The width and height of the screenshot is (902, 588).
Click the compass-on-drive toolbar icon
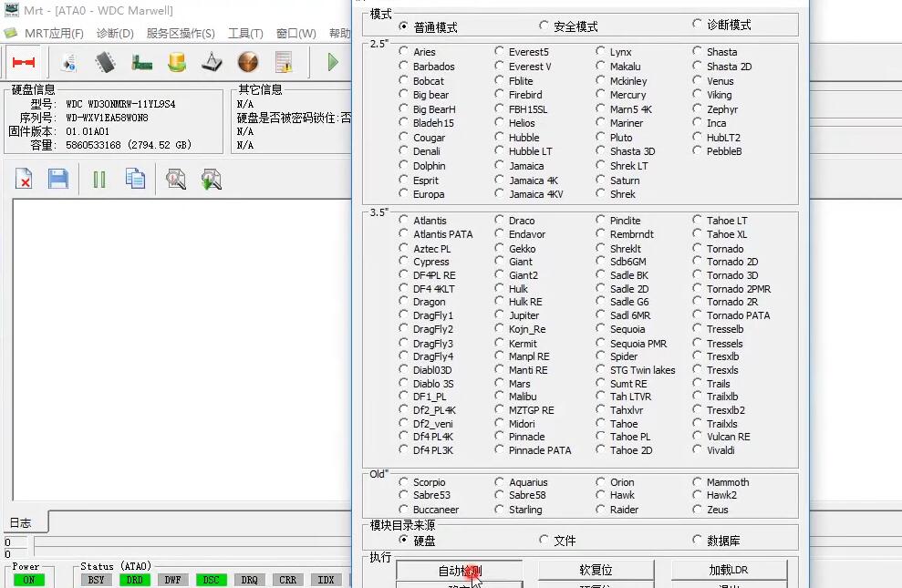coord(213,62)
